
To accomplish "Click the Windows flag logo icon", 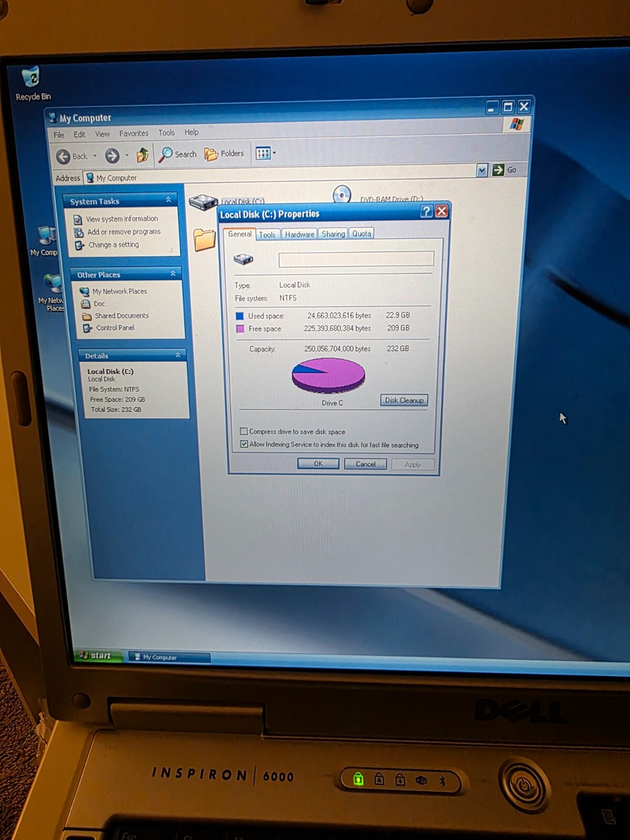I will coord(517,124).
